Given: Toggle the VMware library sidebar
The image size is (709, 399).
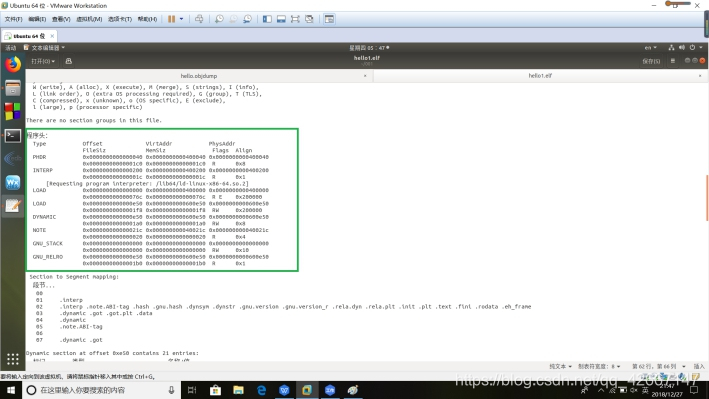Looking at the screenshot, I should tap(267, 19).
